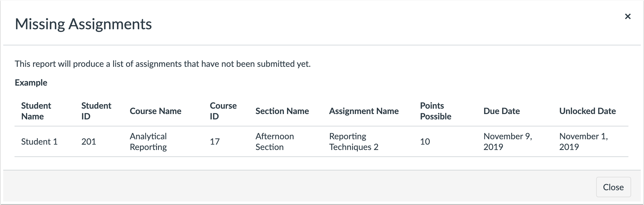The image size is (644, 205).
Task: Click the Course Name column header
Action: click(x=156, y=111)
